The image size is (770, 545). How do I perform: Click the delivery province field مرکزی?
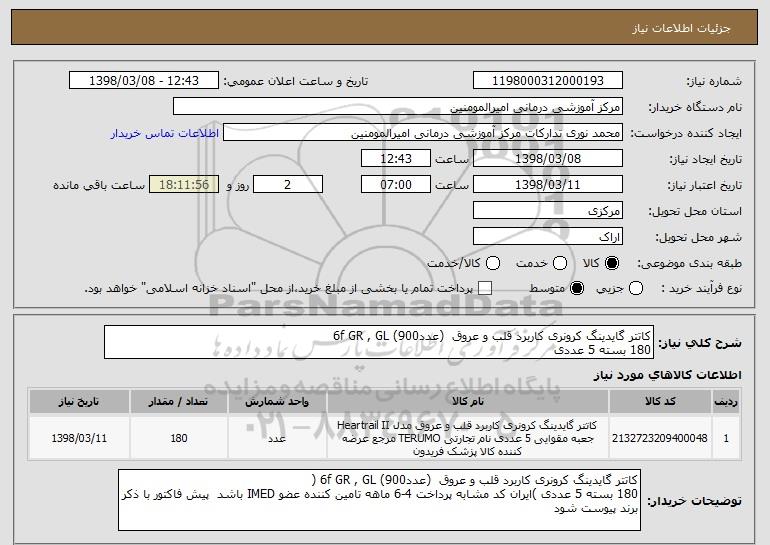[x=548, y=211]
